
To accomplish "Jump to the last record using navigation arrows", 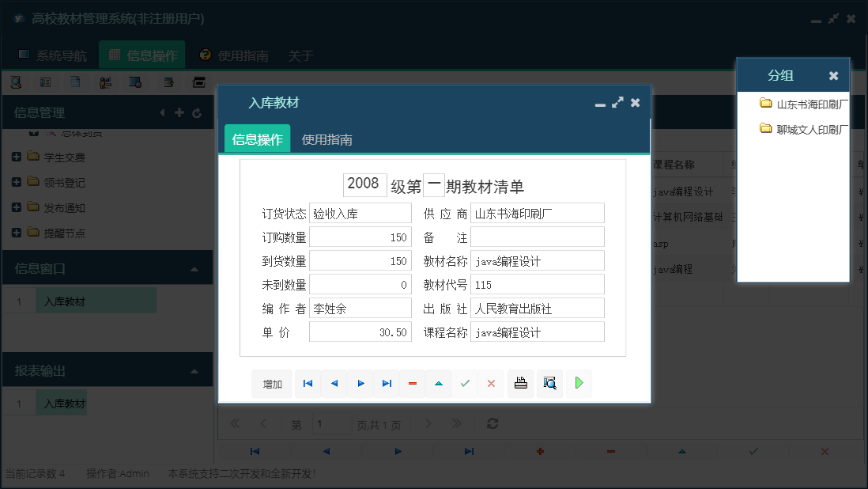I will [387, 383].
